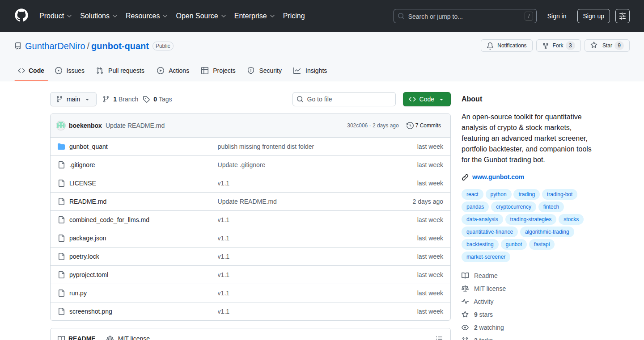The image size is (644, 340).
Task: Expand the Solutions menu
Action: pyautogui.click(x=99, y=16)
